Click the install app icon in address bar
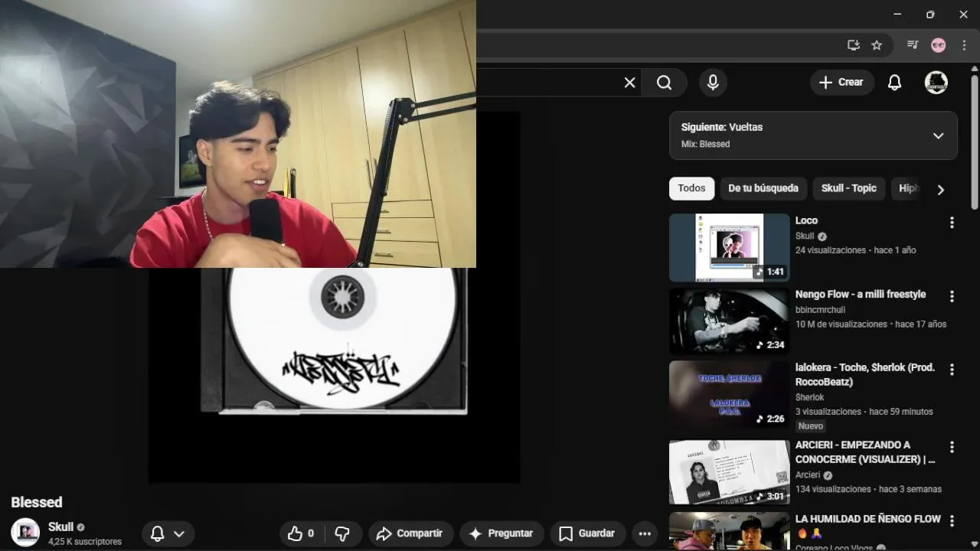 point(854,45)
